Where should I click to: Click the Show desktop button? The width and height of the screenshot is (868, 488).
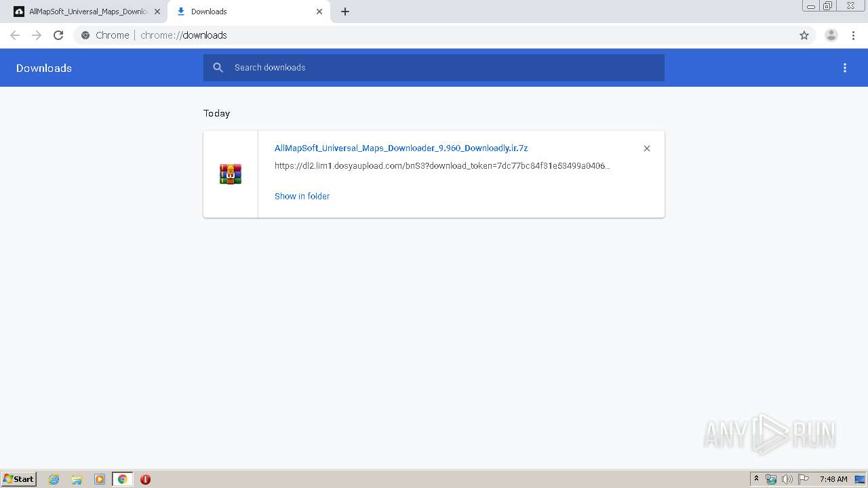point(861,479)
